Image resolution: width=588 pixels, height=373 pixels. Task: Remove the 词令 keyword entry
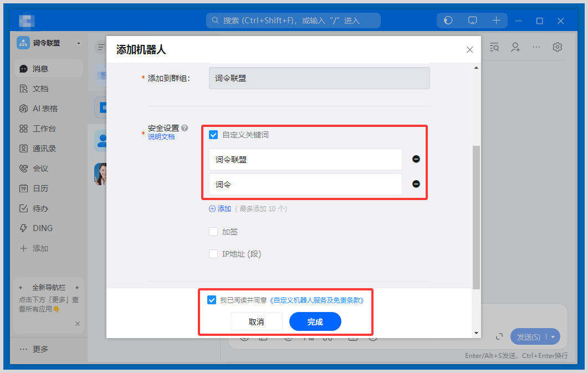(x=416, y=184)
